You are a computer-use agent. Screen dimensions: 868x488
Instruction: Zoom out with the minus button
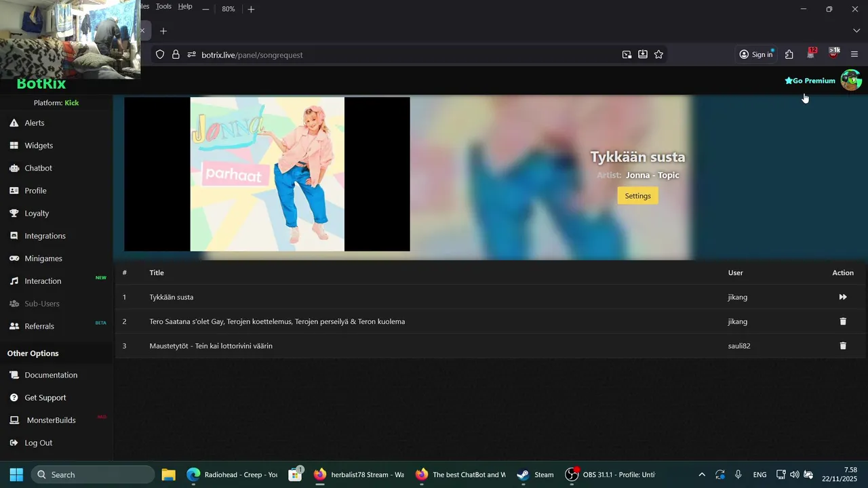click(x=205, y=9)
